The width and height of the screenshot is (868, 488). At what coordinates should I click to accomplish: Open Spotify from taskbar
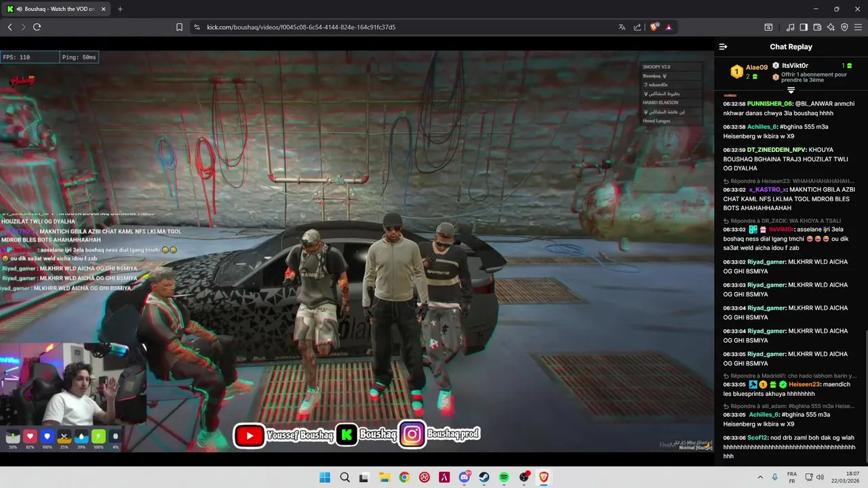[x=505, y=478]
